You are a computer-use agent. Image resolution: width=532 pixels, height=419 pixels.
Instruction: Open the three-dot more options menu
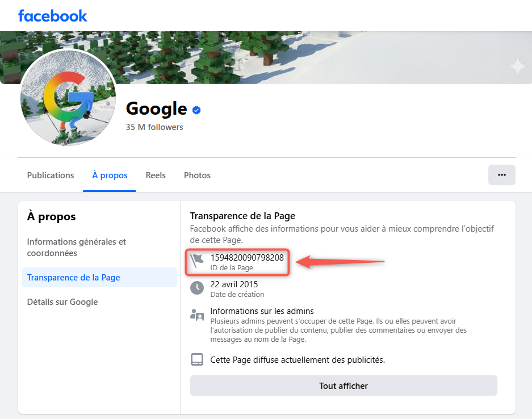point(501,175)
